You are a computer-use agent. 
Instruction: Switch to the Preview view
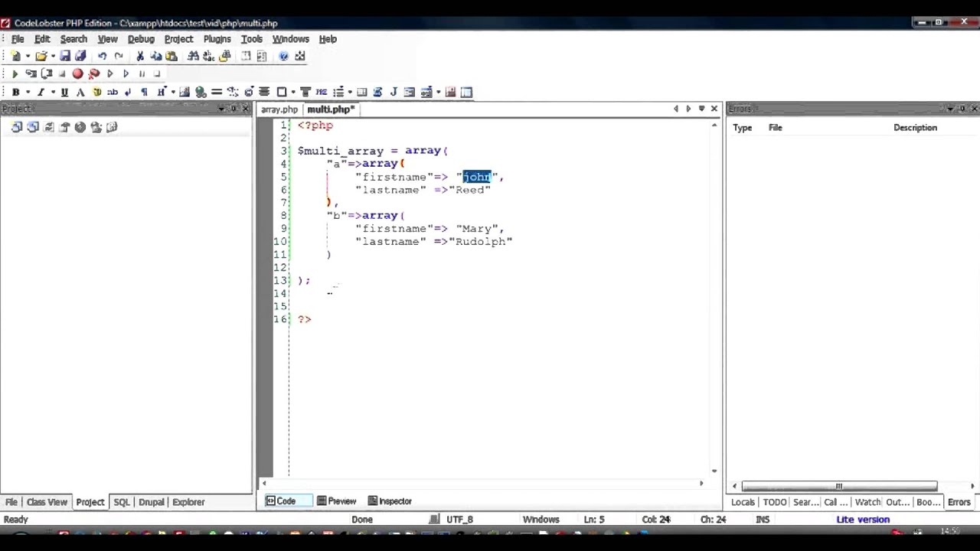(x=337, y=501)
